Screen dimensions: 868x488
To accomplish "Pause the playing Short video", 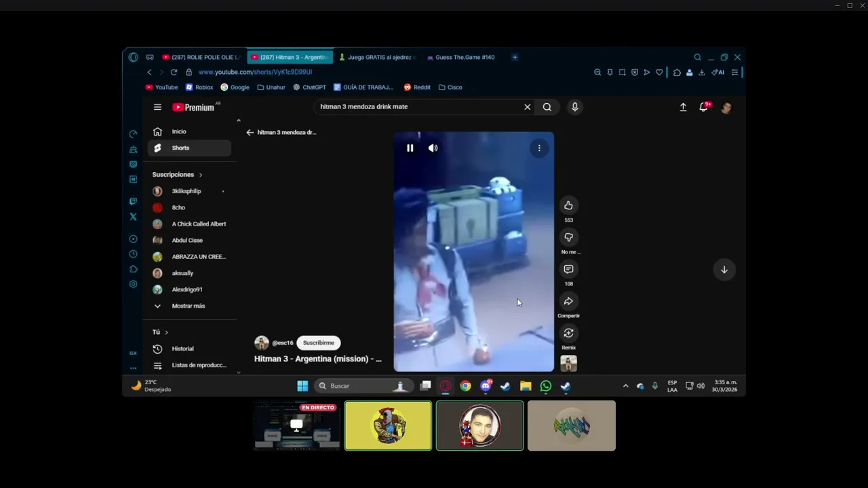I will (x=410, y=148).
